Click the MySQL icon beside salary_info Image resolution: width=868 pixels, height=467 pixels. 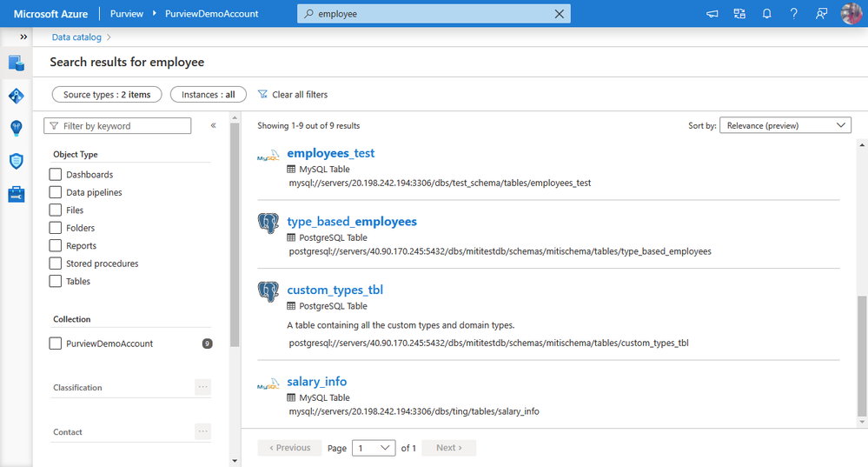268,384
